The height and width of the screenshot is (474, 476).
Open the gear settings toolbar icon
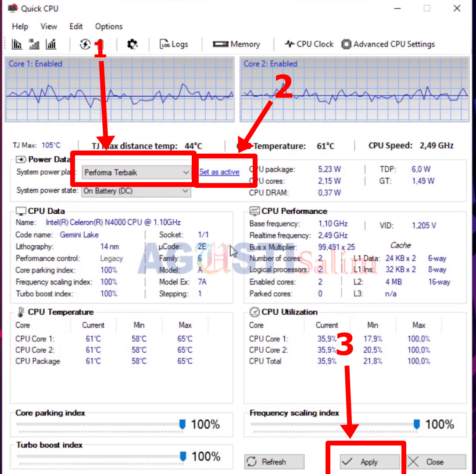coord(132,44)
